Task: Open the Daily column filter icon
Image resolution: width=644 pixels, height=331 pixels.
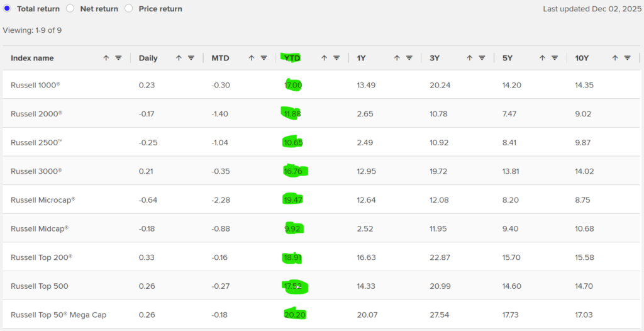Action: click(x=191, y=58)
